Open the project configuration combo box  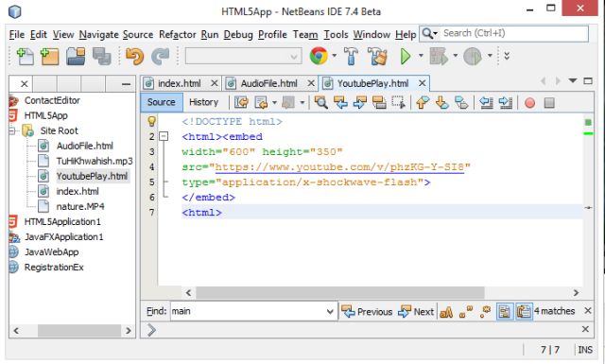[244, 57]
